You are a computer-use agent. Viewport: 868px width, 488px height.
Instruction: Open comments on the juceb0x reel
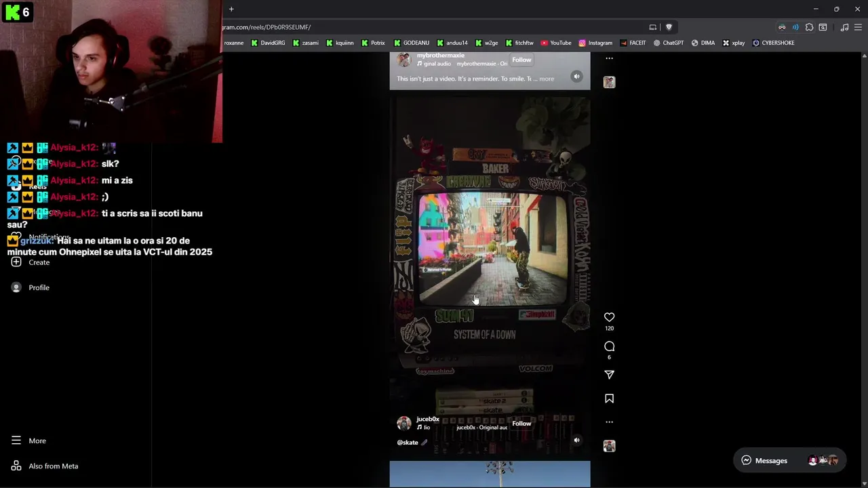tap(609, 346)
